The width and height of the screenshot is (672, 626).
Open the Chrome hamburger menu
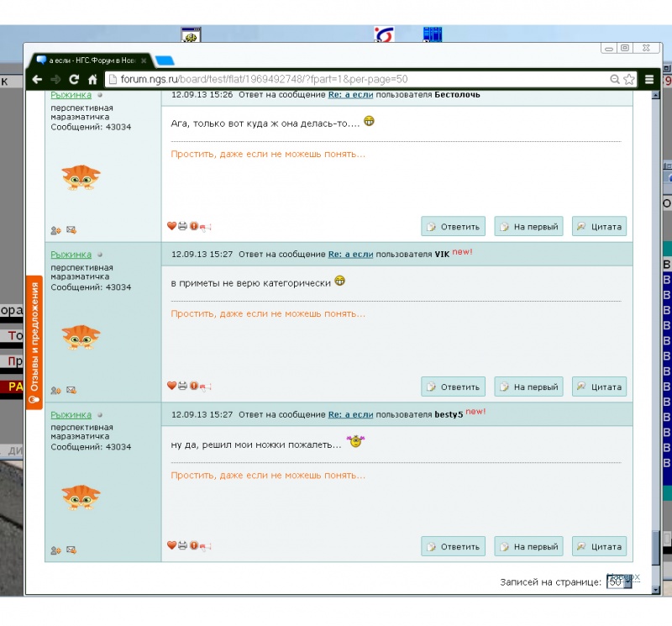[649, 79]
